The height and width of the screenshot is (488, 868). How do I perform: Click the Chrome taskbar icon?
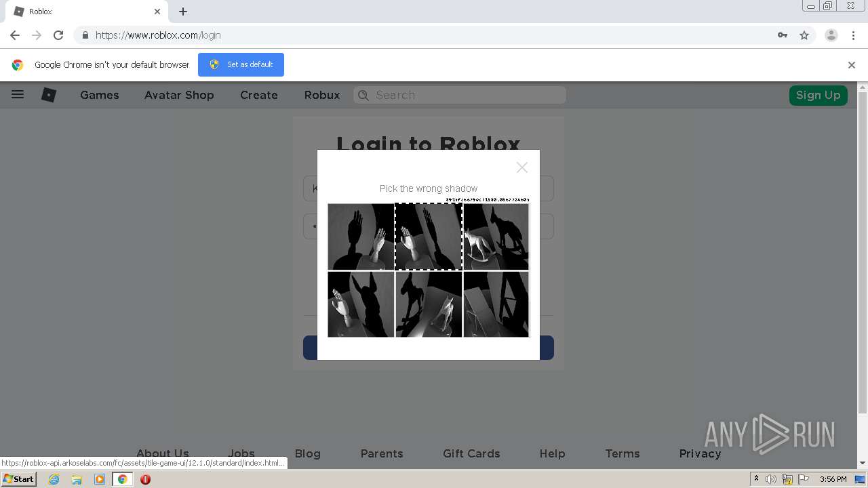tap(122, 479)
